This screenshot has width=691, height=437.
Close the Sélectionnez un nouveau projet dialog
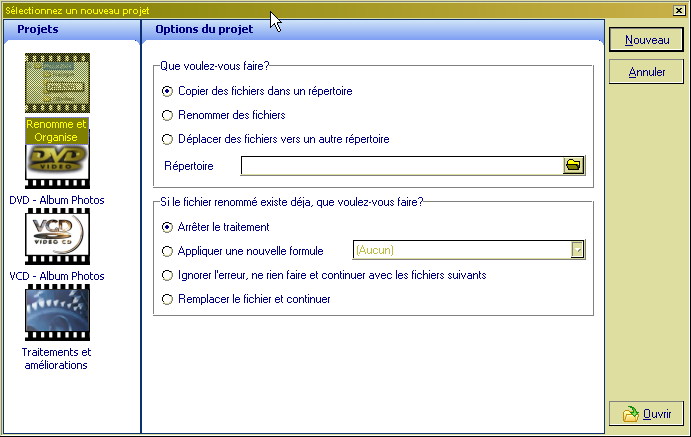pyautogui.click(x=679, y=9)
